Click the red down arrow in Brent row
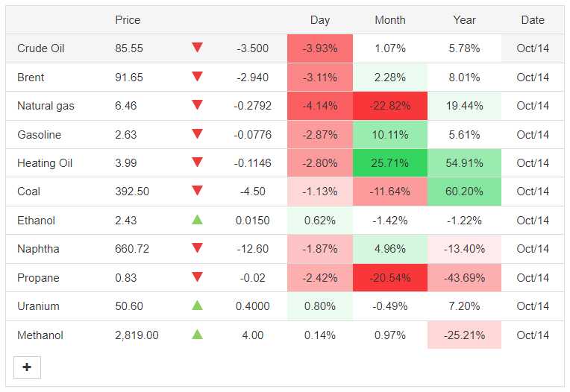Screen dimensions: 570x392 (x=197, y=76)
